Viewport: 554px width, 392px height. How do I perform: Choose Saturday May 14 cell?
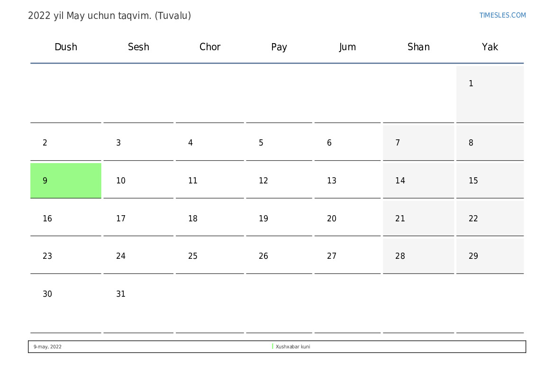point(418,181)
